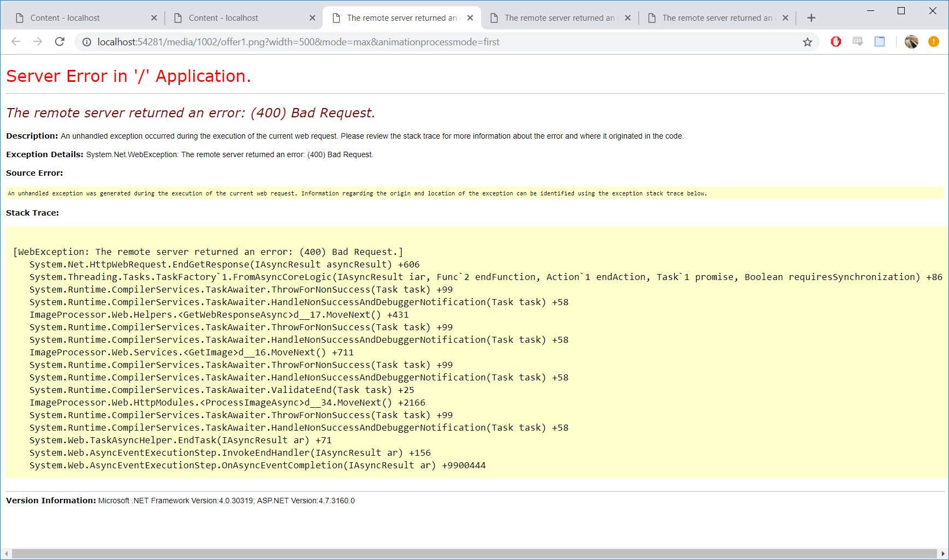Go forward to next page
This screenshot has height=560, width=949.
pos(38,42)
